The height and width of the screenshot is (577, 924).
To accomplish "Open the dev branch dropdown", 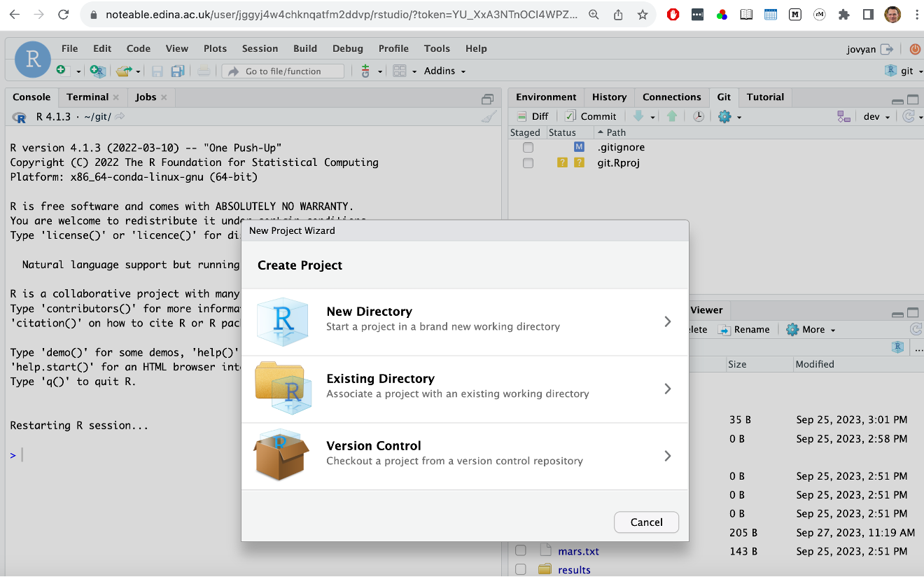I will click(875, 116).
